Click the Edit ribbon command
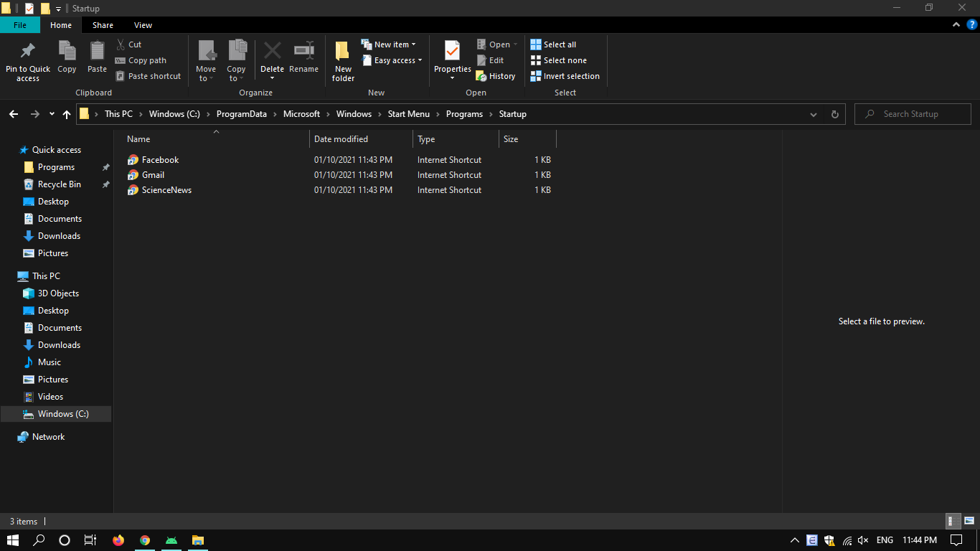The height and width of the screenshot is (551, 980). pyautogui.click(x=490, y=60)
